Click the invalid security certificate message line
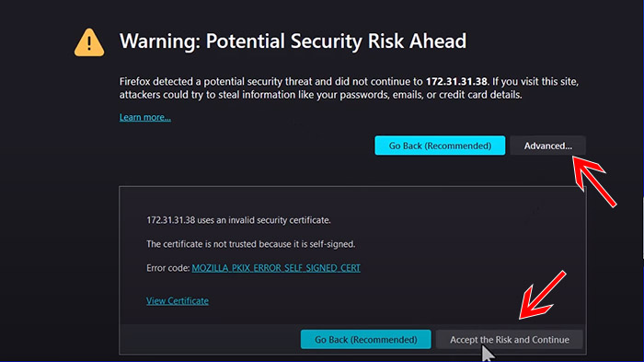 click(238, 220)
